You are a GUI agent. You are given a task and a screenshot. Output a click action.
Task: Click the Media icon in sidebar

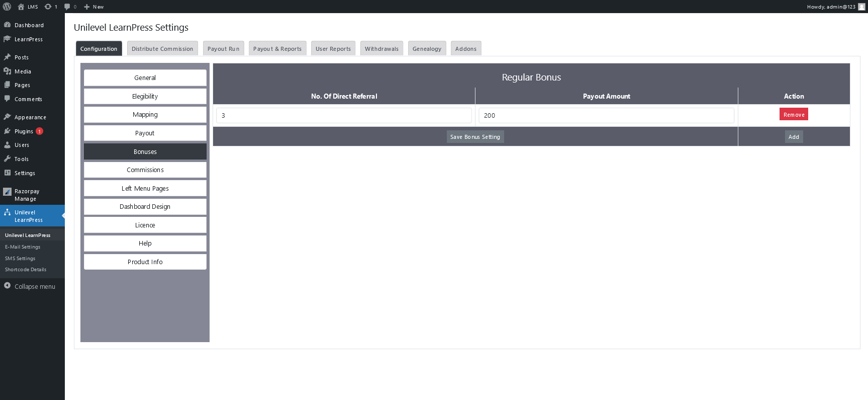tap(7, 71)
